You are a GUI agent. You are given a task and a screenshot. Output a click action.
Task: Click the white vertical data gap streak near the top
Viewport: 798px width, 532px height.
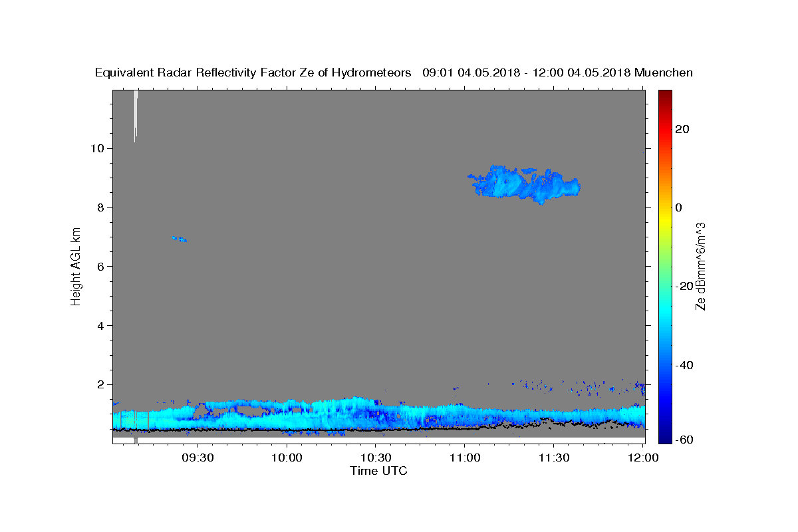(136, 116)
